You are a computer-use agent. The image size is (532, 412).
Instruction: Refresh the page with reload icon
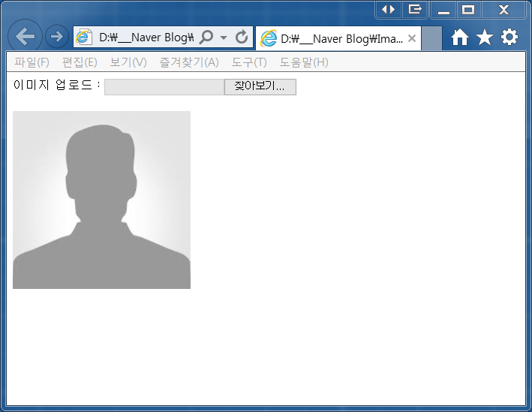pos(241,37)
